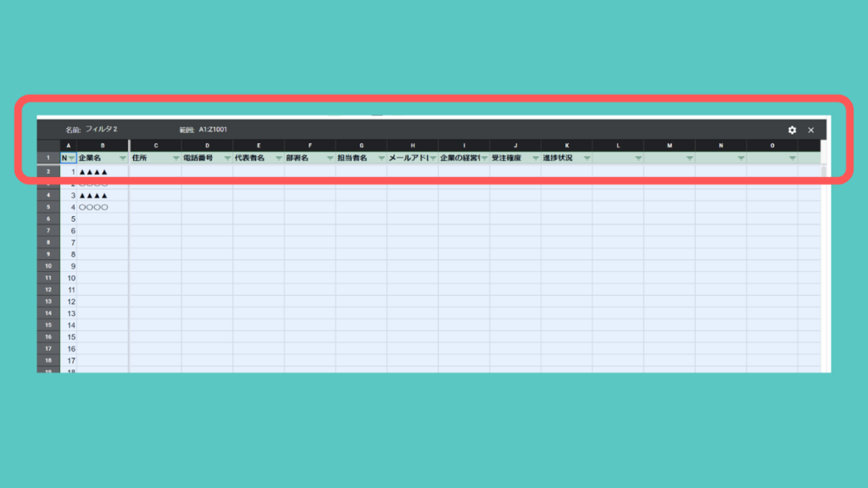Click cell B4 containing ▲▲▲▲
Screen dimensions: 868x488
[93, 195]
